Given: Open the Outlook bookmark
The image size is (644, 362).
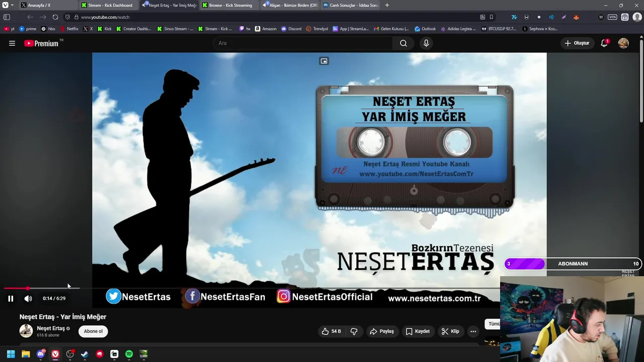Looking at the screenshot, I should 425,29.
